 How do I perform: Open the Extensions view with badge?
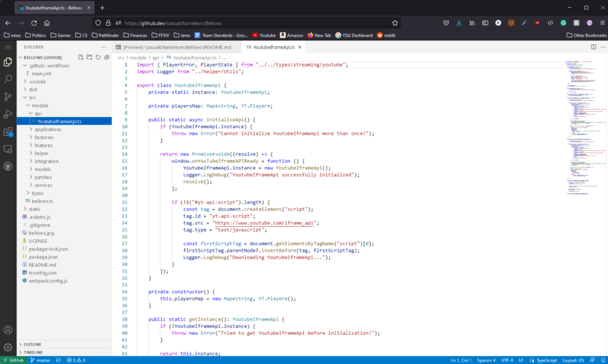point(8,132)
